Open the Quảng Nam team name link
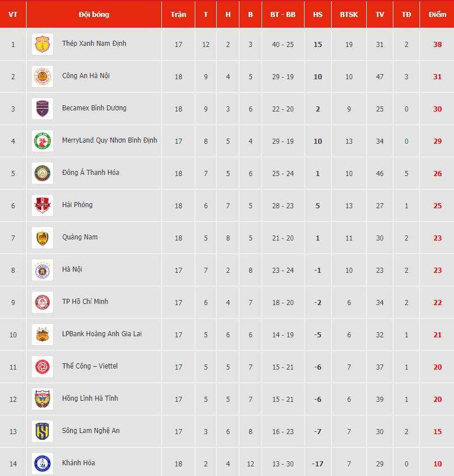454x476 pixels. click(x=80, y=237)
